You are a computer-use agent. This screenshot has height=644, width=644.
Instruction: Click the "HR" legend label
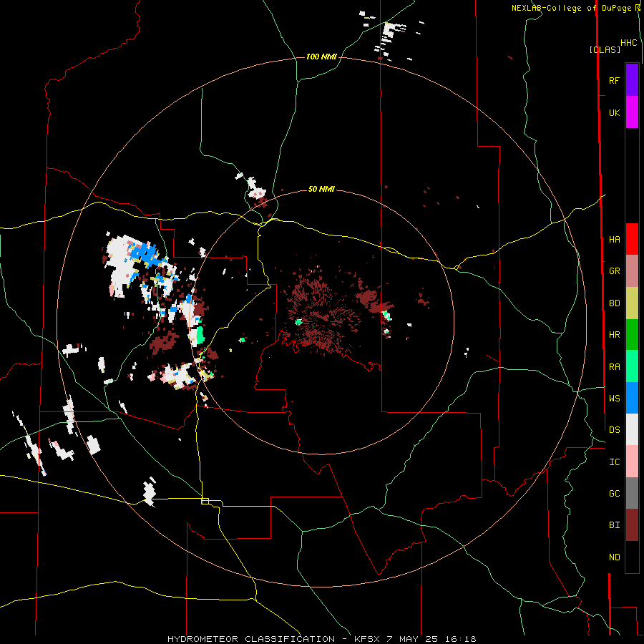615,335
